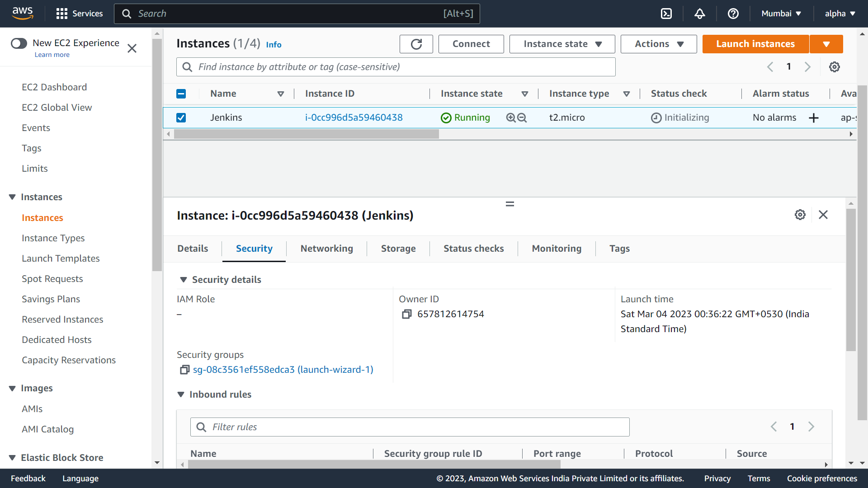868x488 pixels.
Task: Click the Launch instances button
Action: pos(755,44)
